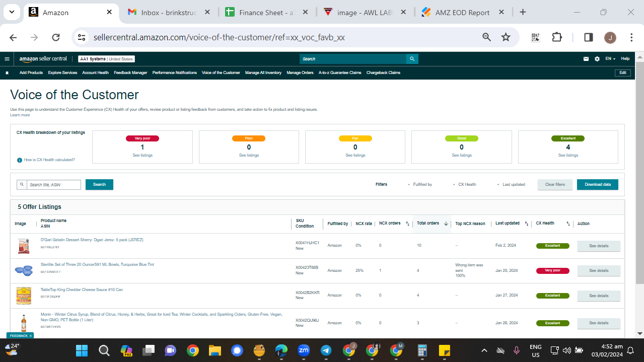
Task: Open A-to-z Guarantee Claims nav item
Action: 340,73
